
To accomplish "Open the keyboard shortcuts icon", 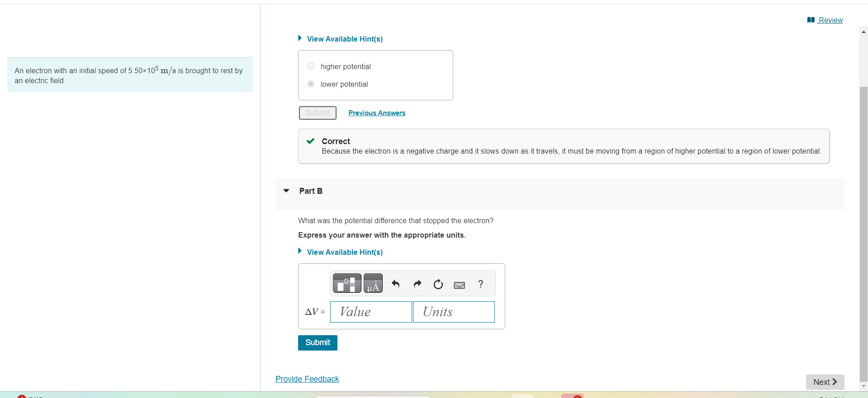I will (459, 285).
